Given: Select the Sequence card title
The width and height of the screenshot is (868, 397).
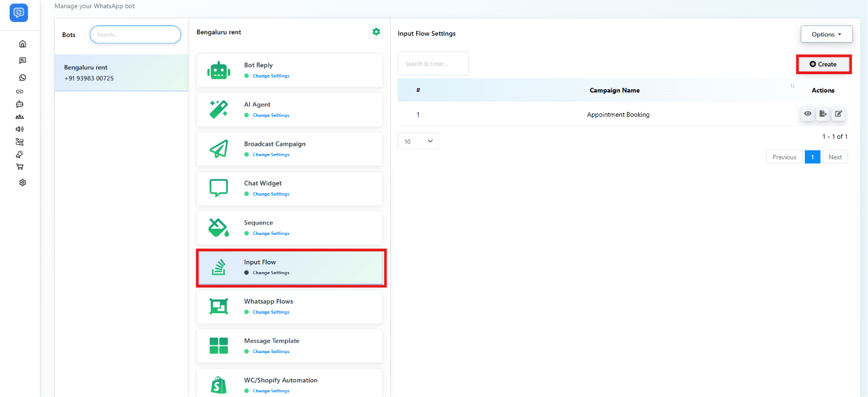Looking at the screenshot, I should coord(258,223).
